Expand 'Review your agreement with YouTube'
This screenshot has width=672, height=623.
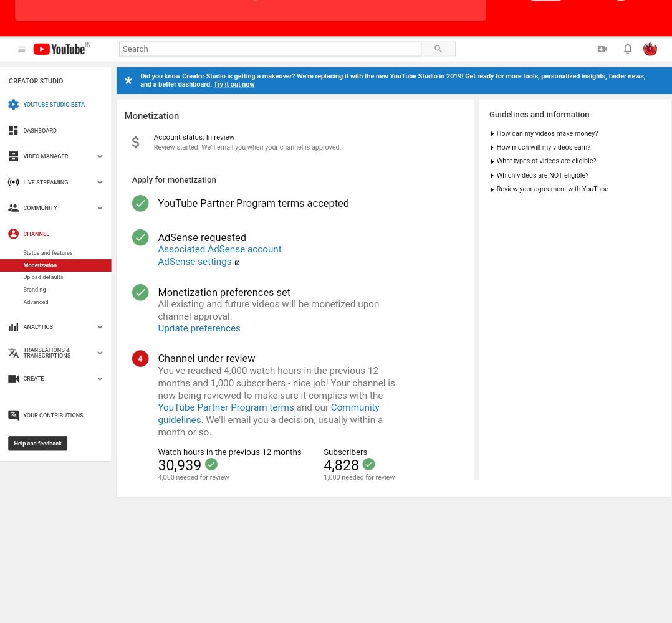click(x=549, y=189)
